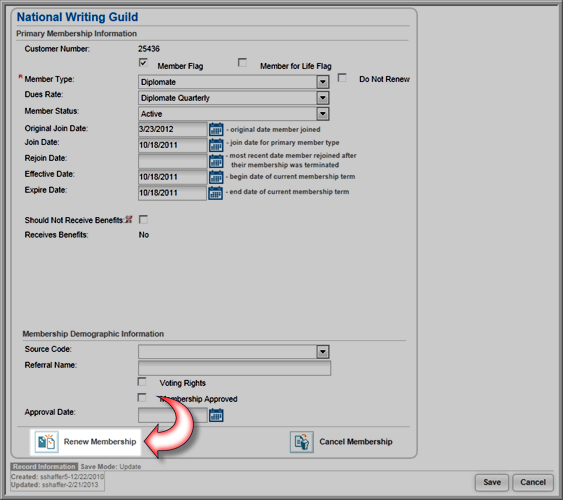Tick the Membership Approved checkbox
Image resolution: width=563 pixels, height=500 pixels.
click(x=142, y=397)
